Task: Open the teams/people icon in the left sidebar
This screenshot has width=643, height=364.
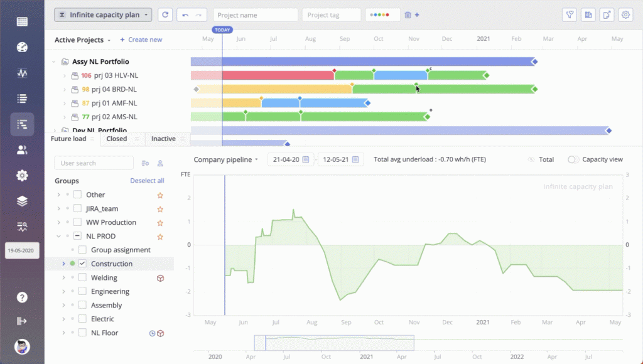Action: tap(21, 149)
